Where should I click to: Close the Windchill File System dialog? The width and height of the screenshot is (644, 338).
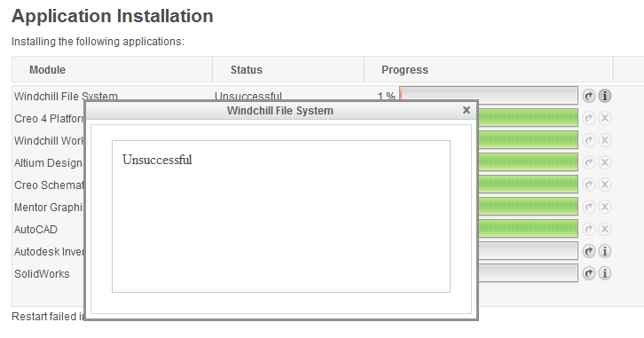point(467,110)
